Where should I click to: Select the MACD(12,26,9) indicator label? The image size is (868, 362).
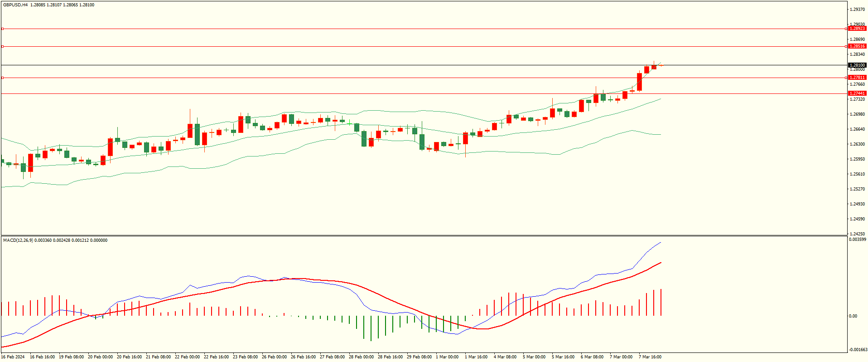(x=18, y=240)
